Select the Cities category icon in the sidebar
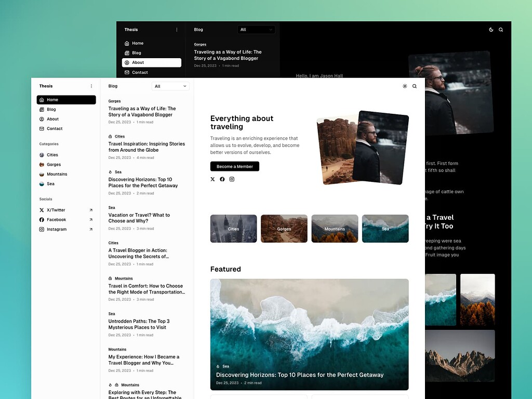This screenshot has width=532, height=399. (x=43, y=155)
